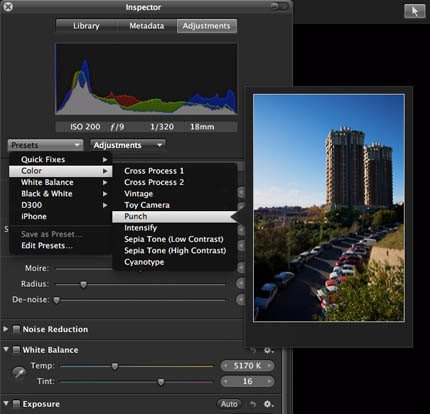Reset the White Balance adjustment

253,350
